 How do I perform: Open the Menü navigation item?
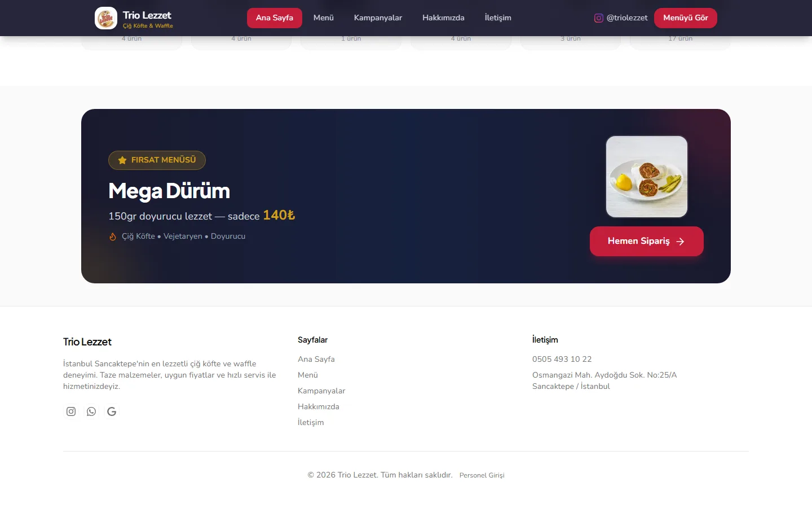[x=324, y=18]
